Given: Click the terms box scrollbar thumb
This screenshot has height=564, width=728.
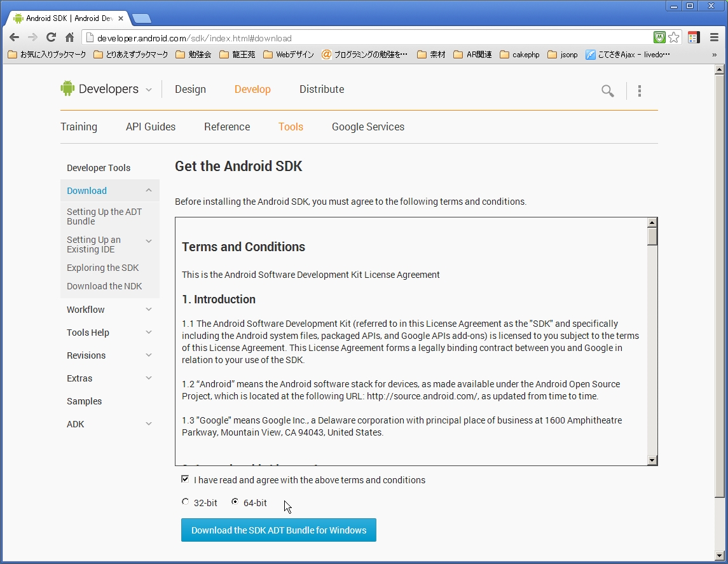Looking at the screenshot, I should [x=652, y=236].
